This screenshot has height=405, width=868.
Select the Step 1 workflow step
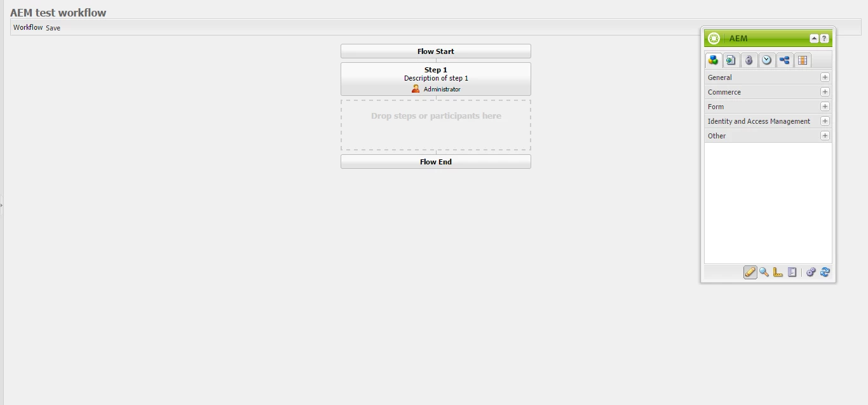click(x=436, y=79)
